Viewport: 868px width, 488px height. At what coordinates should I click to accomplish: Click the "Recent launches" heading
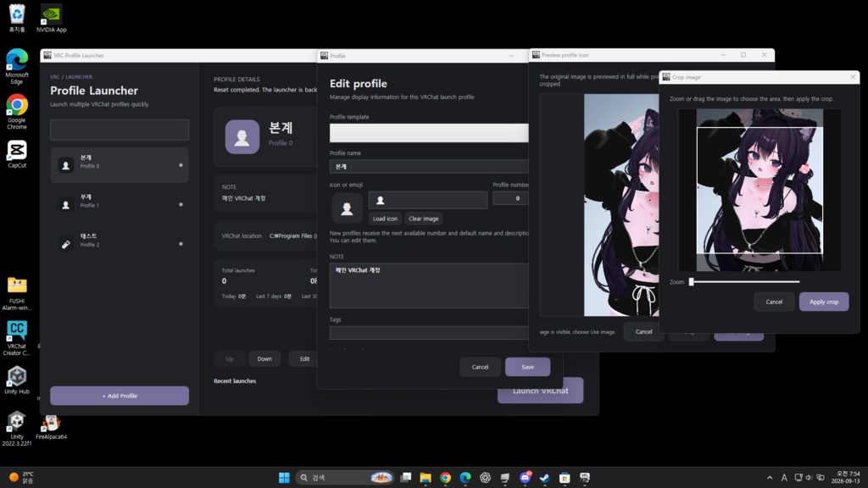tap(235, 380)
